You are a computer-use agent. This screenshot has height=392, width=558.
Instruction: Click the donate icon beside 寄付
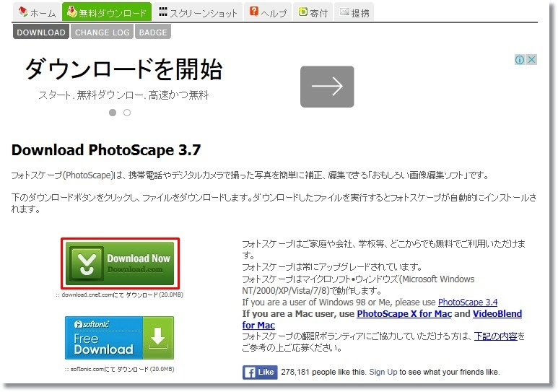point(303,12)
